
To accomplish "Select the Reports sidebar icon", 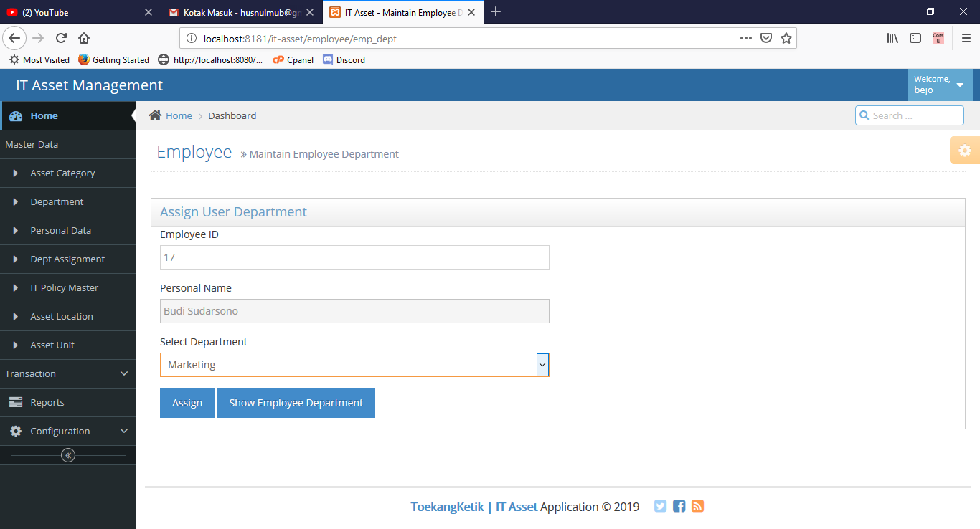I will 16,402.
